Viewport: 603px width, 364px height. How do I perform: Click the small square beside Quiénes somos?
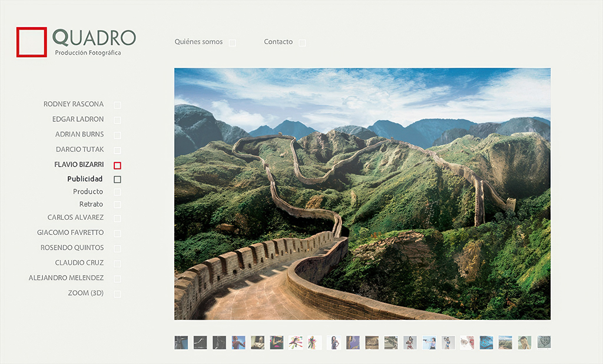[x=233, y=43]
